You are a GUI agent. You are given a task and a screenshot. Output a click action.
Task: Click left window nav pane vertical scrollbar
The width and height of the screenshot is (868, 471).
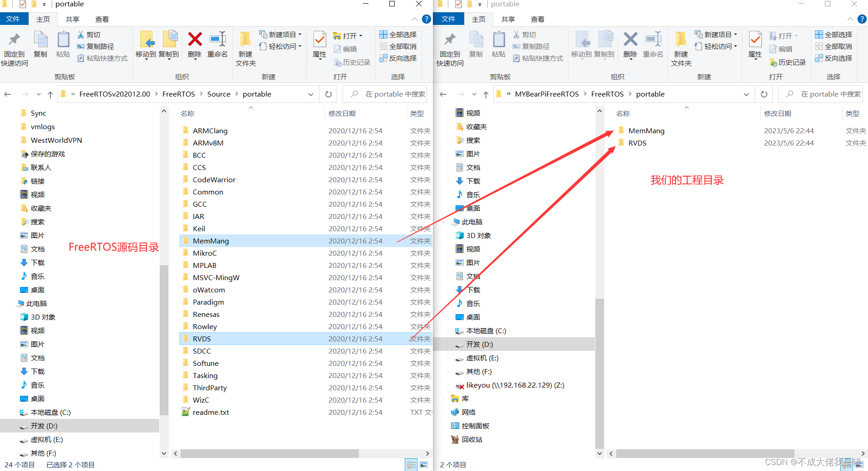164,340
